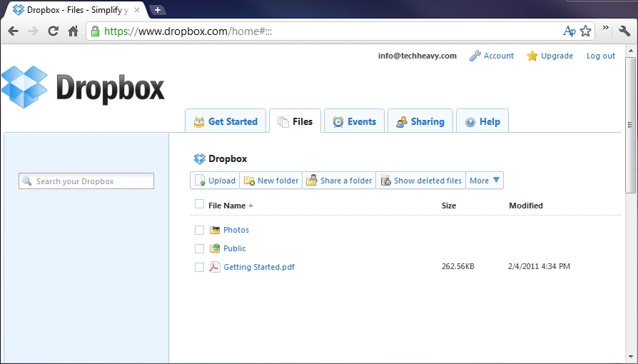Click the PDF icon of Getting Started.pdf

point(214,267)
